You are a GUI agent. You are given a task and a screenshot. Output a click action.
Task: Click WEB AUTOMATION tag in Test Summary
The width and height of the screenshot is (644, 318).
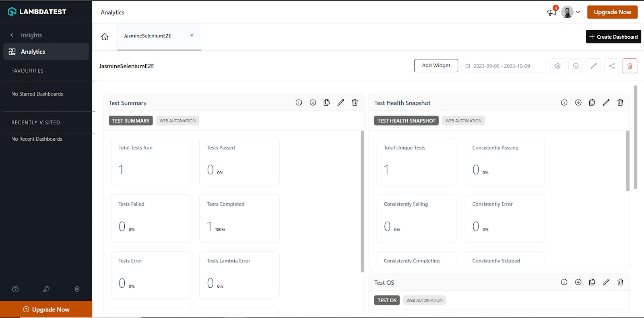[x=178, y=121]
